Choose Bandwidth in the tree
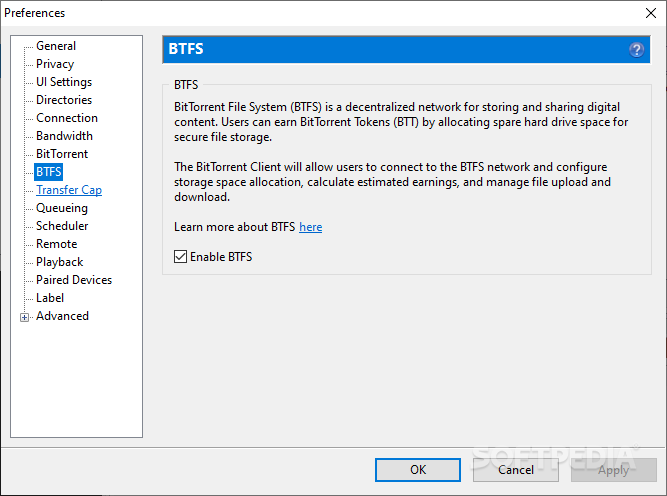 [x=64, y=136]
